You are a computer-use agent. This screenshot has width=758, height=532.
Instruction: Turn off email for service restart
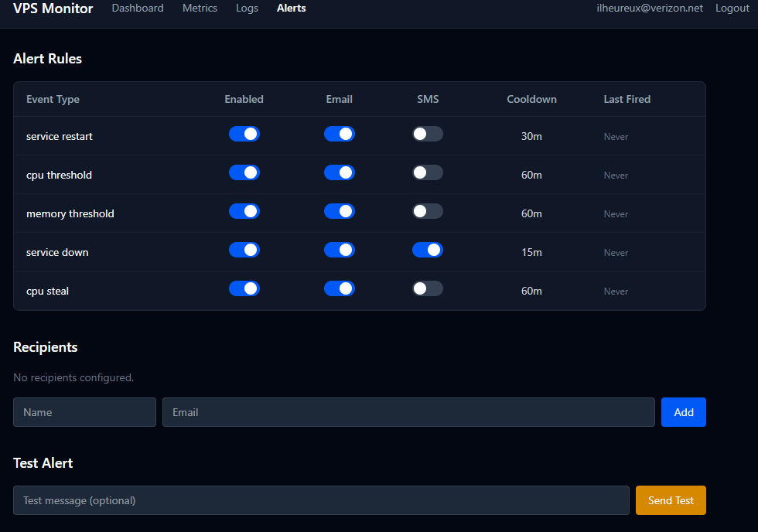tap(339, 133)
